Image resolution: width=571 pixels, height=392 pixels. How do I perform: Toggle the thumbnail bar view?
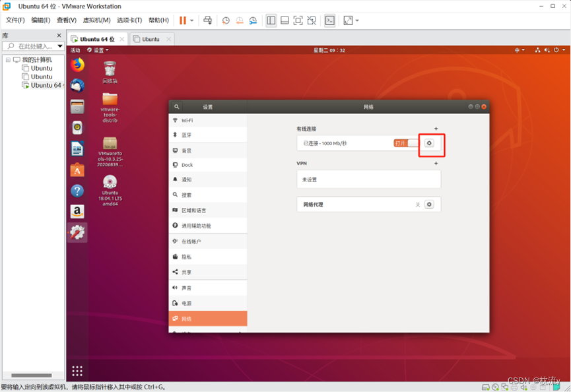point(285,20)
